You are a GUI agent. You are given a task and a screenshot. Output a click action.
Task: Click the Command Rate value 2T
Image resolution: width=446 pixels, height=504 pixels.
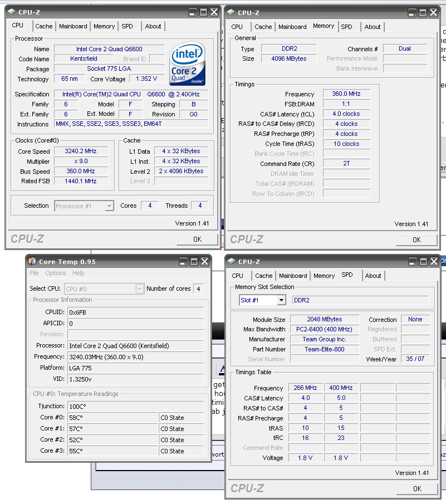click(x=346, y=163)
